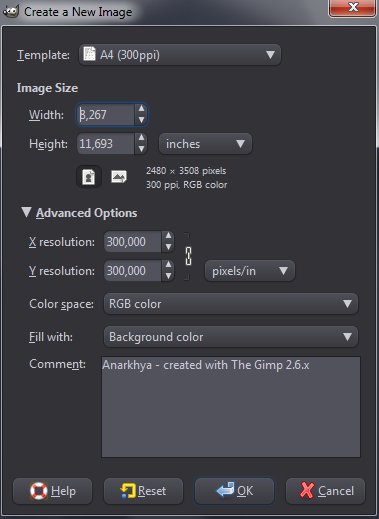Open the inches size unit dropdown
The height and width of the screenshot is (519, 379).
[205, 144]
